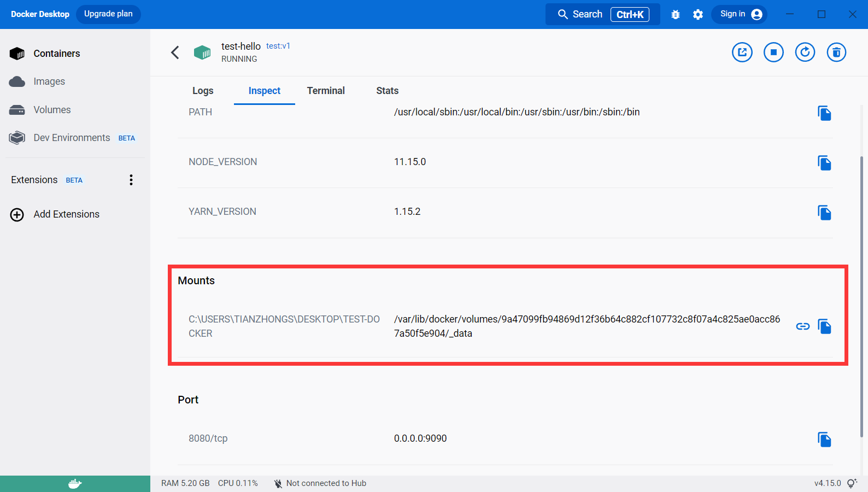Screen dimensions: 868x492
Task: Go back using the left chevron
Action: point(175,52)
